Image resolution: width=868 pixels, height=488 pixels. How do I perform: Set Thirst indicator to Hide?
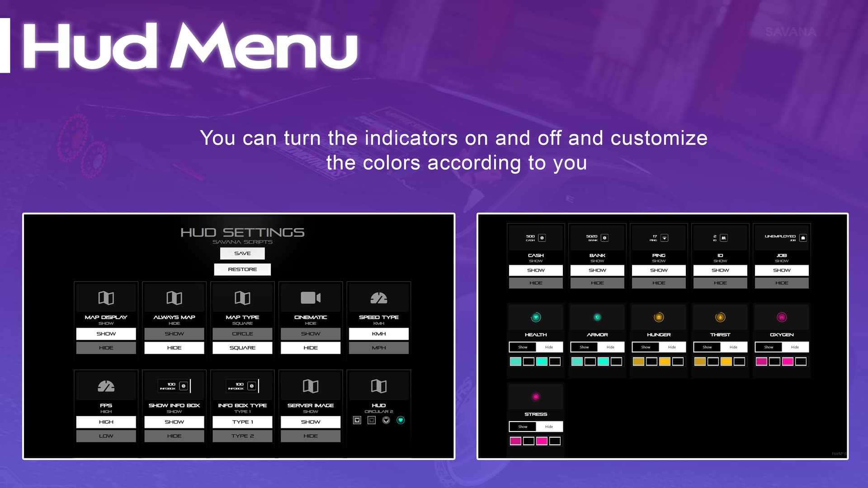[x=733, y=347]
